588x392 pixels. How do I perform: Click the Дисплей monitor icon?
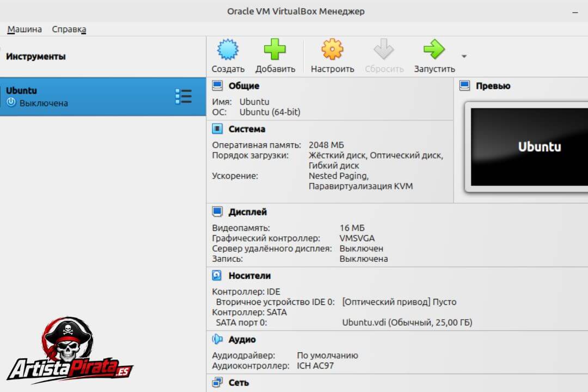point(217,212)
